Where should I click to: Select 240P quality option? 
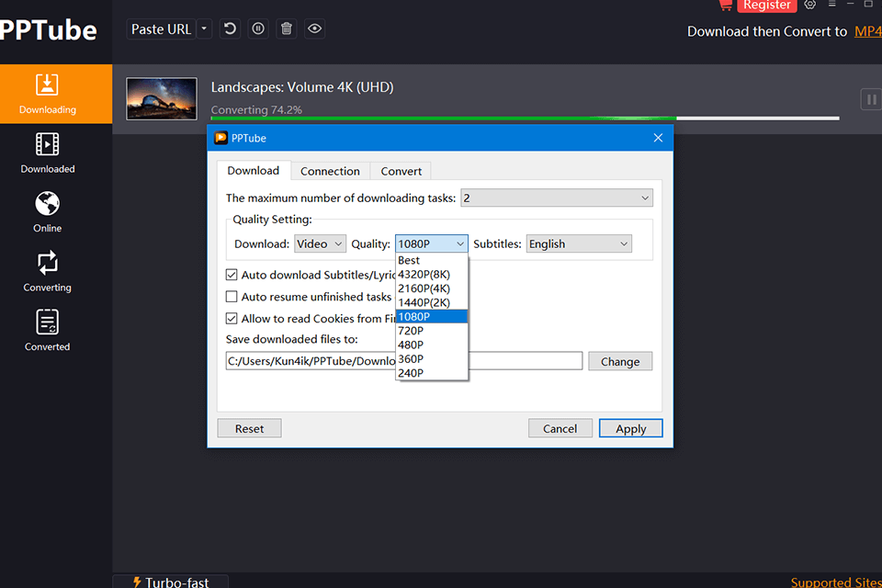point(432,373)
